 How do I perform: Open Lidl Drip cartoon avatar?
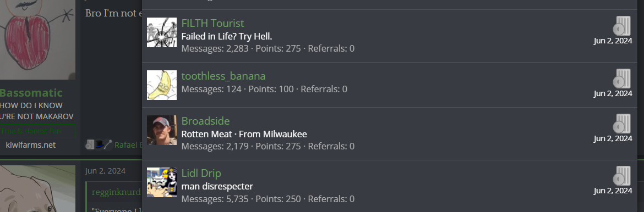coord(162,182)
